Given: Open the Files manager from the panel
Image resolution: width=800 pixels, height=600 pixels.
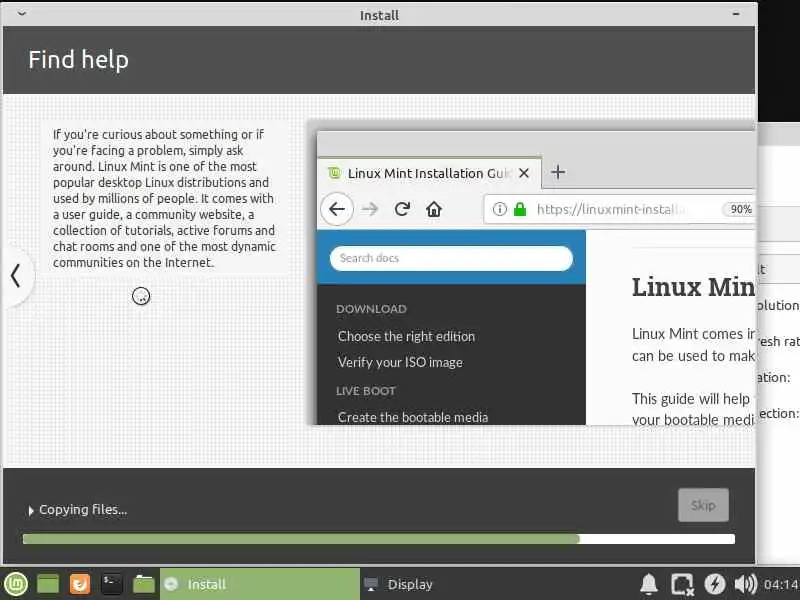Looking at the screenshot, I should tap(143, 584).
